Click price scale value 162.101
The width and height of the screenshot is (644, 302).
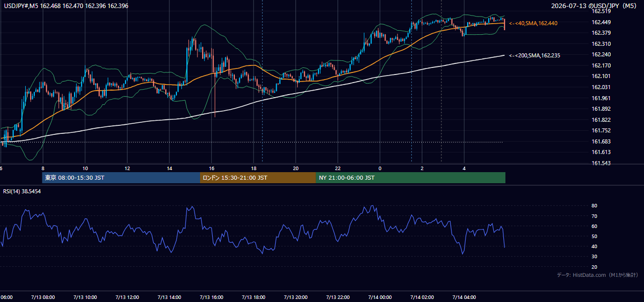coord(601,76)
